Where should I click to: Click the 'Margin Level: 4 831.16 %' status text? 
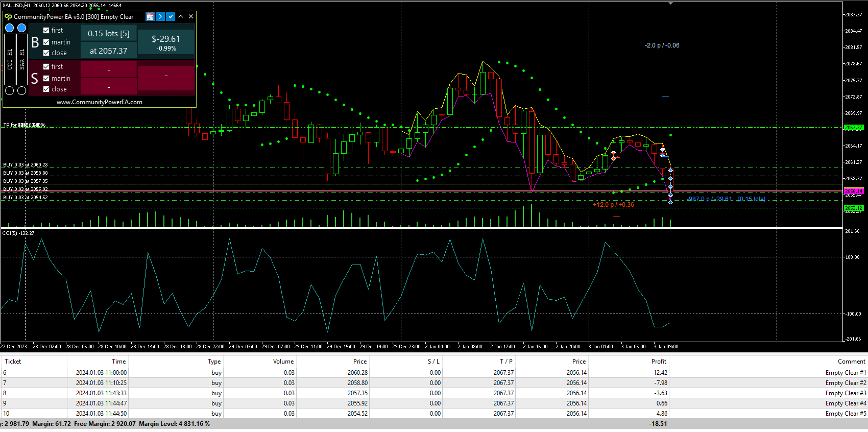click(x=174, y=424)
